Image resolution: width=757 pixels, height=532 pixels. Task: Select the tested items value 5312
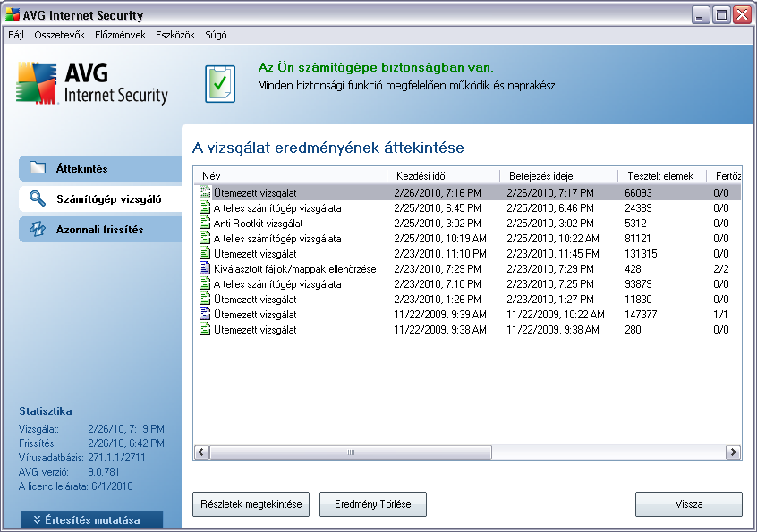[x=635, y=224]
